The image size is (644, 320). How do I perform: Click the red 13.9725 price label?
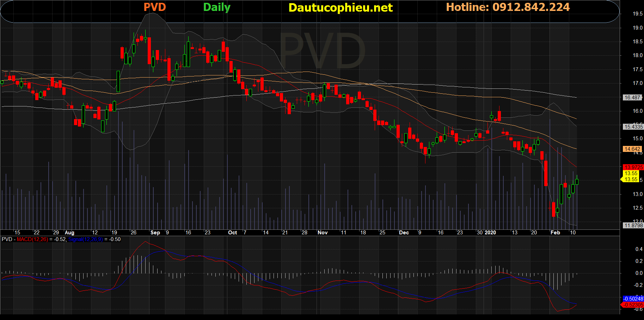633,167
